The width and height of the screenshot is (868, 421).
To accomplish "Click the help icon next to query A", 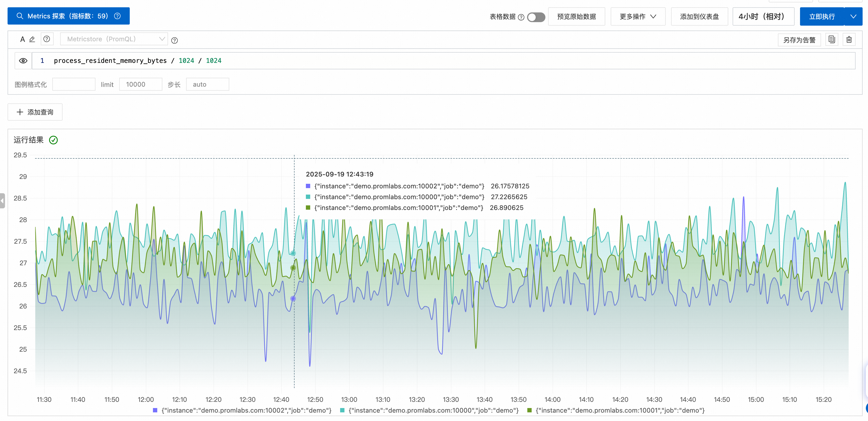I will [x=47, y=39].
